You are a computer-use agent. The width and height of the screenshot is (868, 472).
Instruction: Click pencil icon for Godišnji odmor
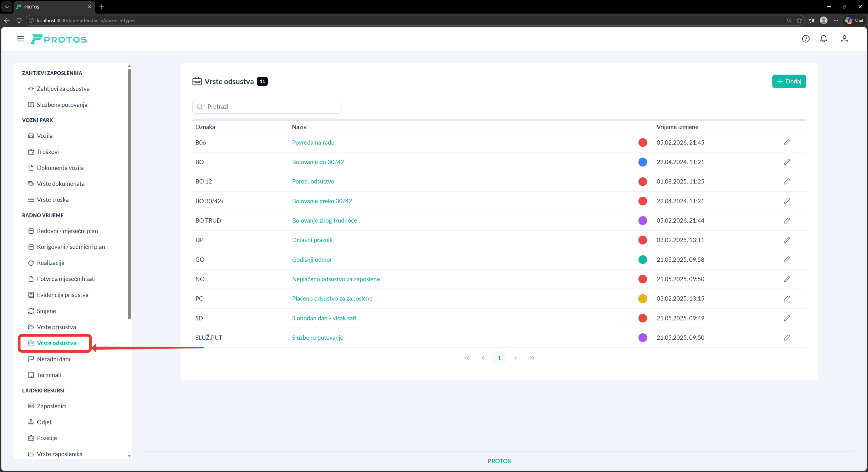click(x=787, y=259)
